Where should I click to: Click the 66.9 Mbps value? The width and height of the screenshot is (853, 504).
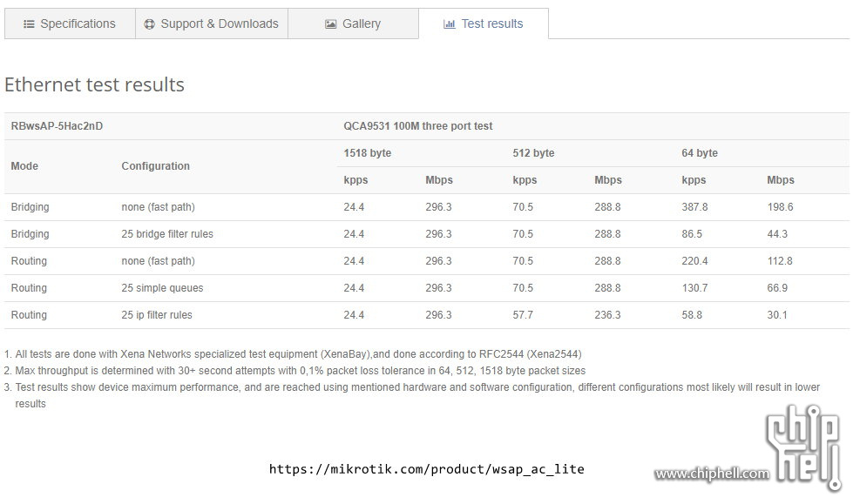pos(777,288)
